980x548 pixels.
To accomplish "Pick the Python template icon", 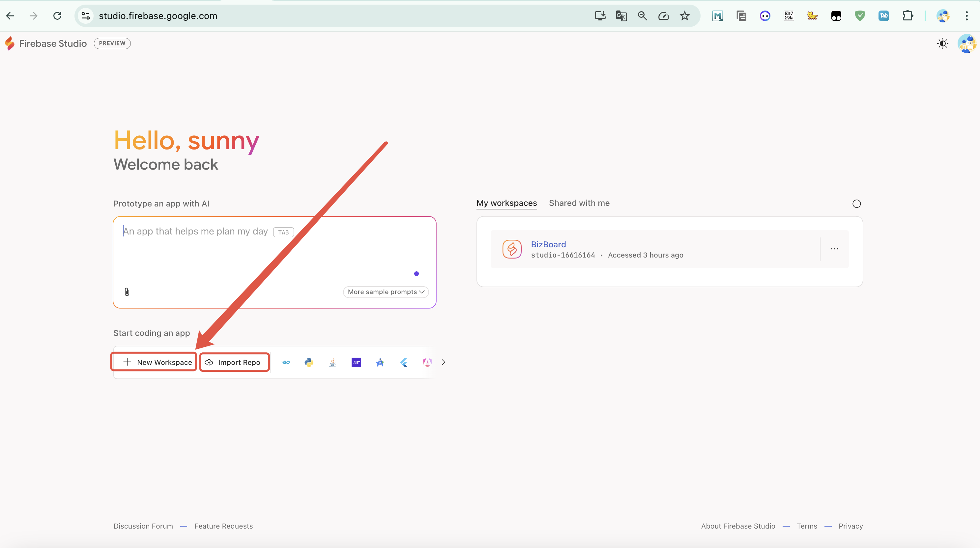I will [x=309, y=362].
